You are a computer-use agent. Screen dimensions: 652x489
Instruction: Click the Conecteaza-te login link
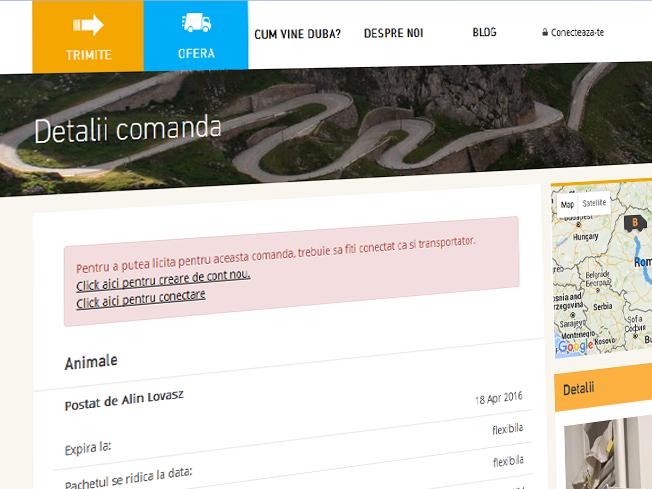pyautogui.click(x=577, y=32)
